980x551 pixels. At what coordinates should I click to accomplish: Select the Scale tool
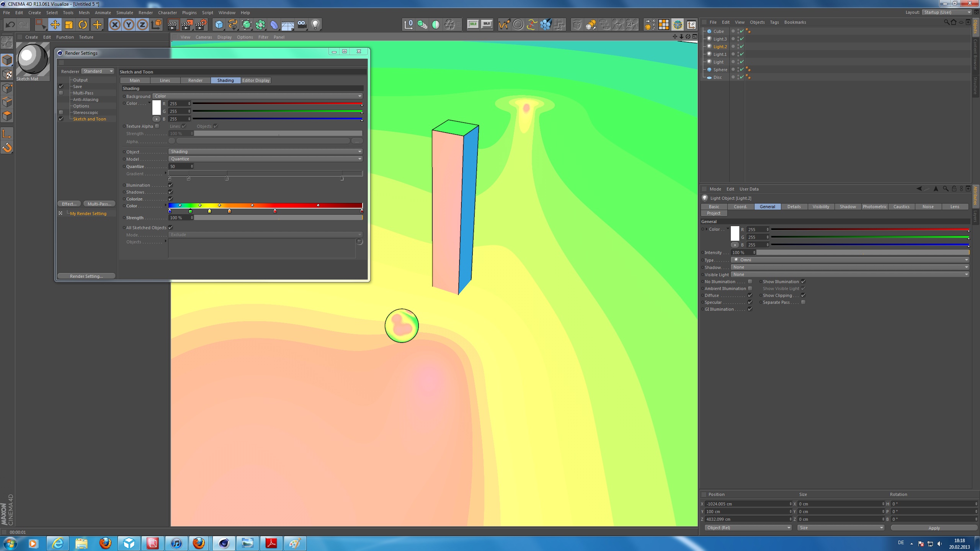(69, 25)
